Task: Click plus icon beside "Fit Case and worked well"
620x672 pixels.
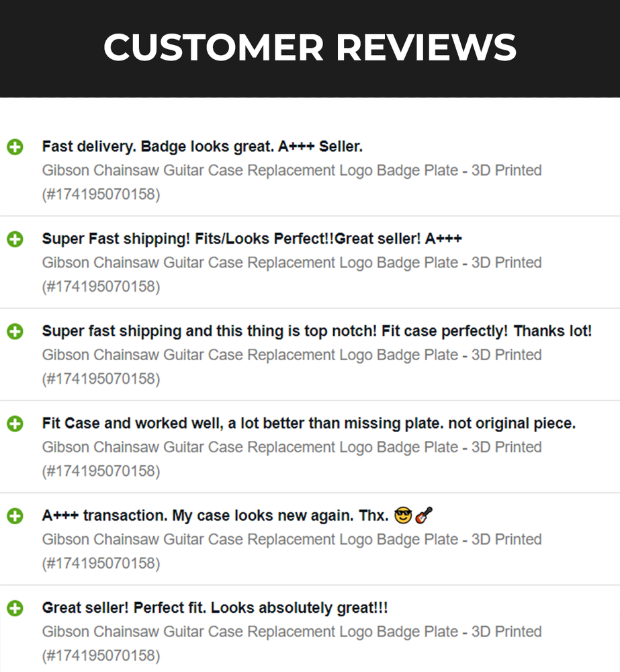Action: coord(15,423)
